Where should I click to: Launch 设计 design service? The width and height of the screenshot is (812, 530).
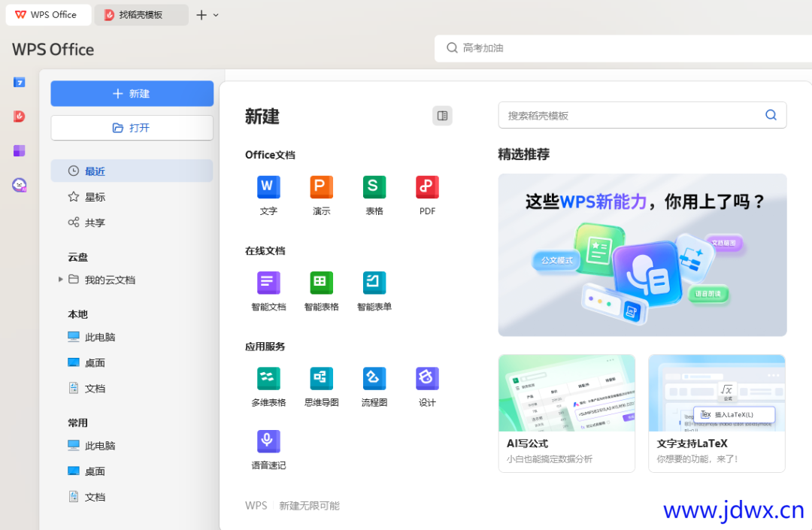pos(427,386)
